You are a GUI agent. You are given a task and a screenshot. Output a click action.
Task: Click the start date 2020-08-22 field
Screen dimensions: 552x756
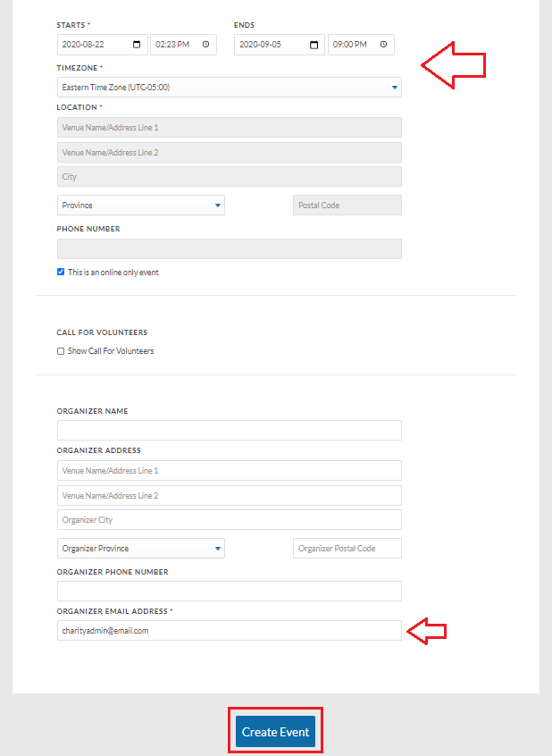point(102,45)
